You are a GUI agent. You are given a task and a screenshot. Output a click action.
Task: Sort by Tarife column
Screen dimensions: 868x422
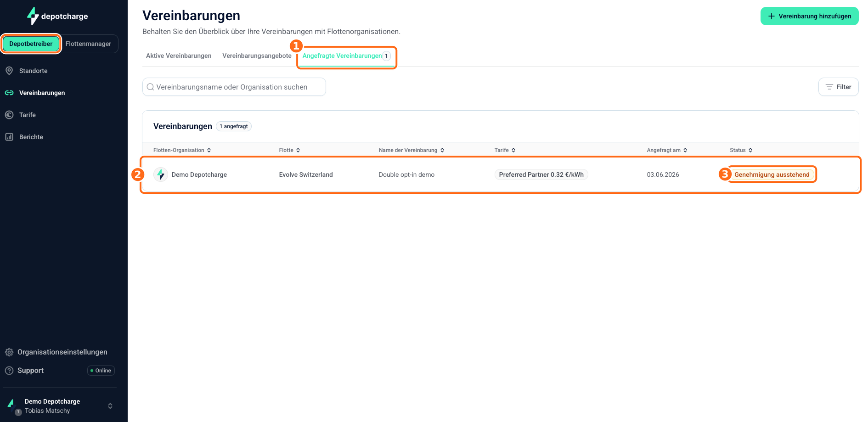pyautogui.click(x=505, y=150)
